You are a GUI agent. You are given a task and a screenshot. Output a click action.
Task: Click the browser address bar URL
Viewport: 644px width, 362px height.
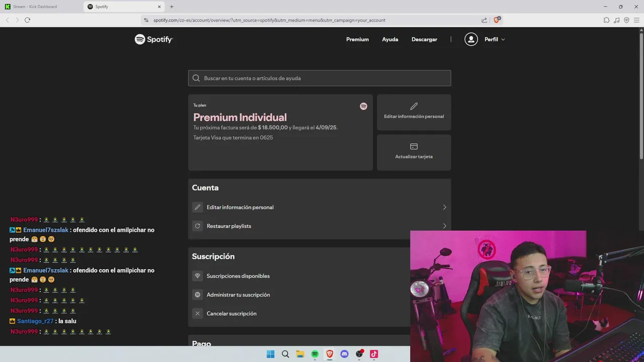point(269,20)
